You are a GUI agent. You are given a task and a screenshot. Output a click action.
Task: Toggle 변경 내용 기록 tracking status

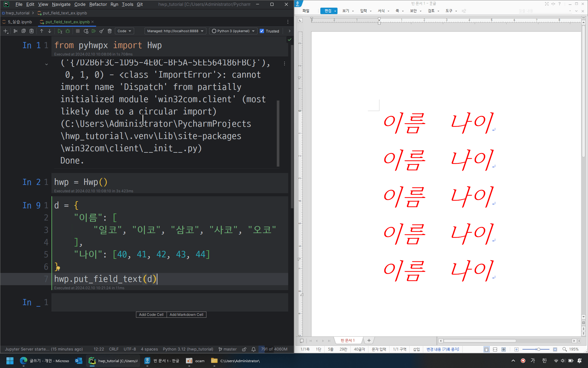[443, 349]
